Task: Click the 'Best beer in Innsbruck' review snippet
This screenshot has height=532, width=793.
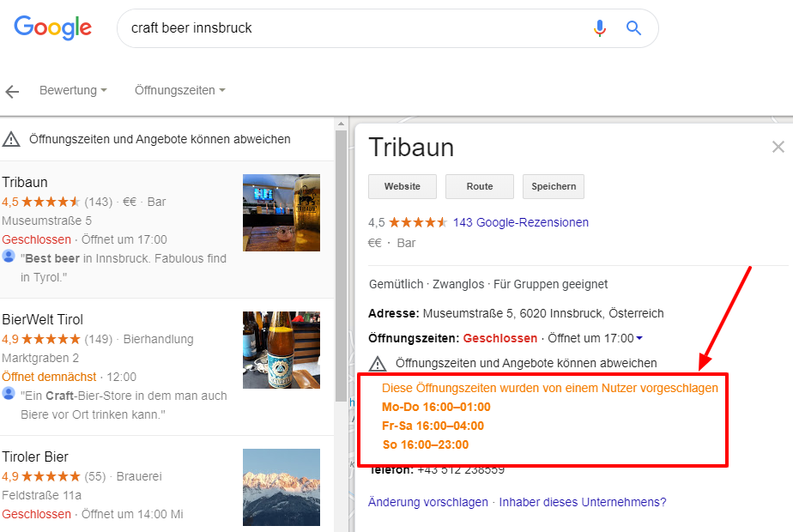Action: [124, 268]
